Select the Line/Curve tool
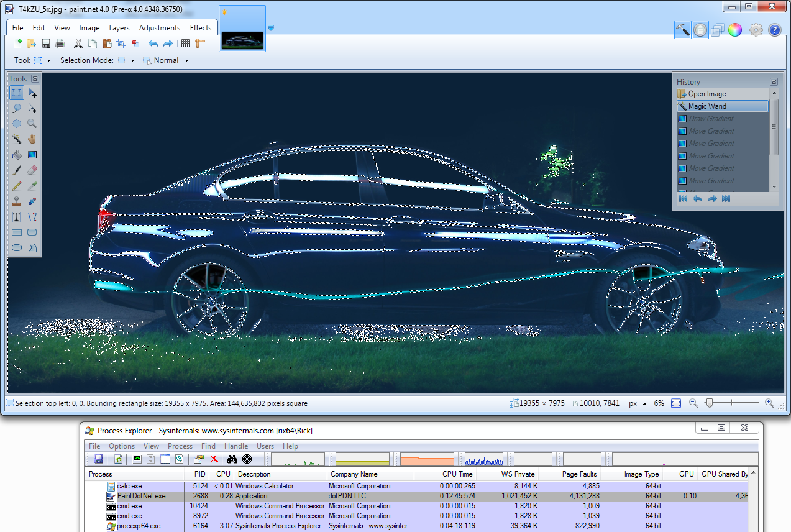791x532 pixels. 32,217
